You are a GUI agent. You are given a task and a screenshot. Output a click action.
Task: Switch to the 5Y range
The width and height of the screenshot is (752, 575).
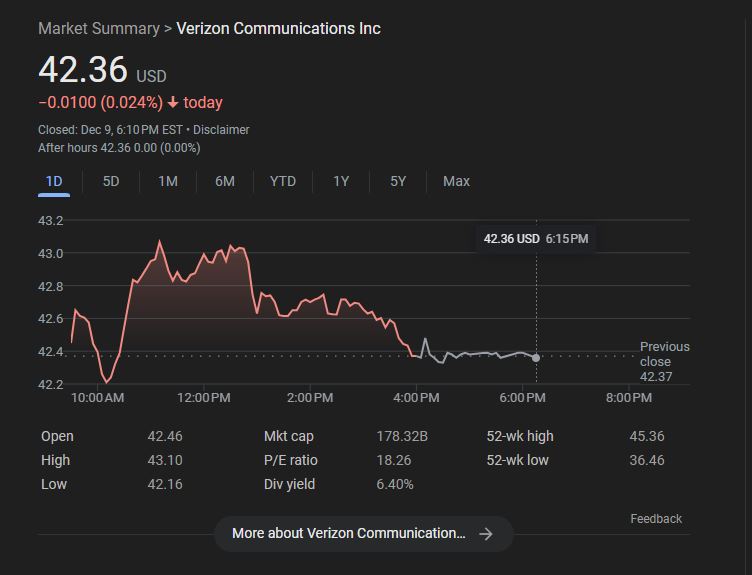(x=398, y=182)
